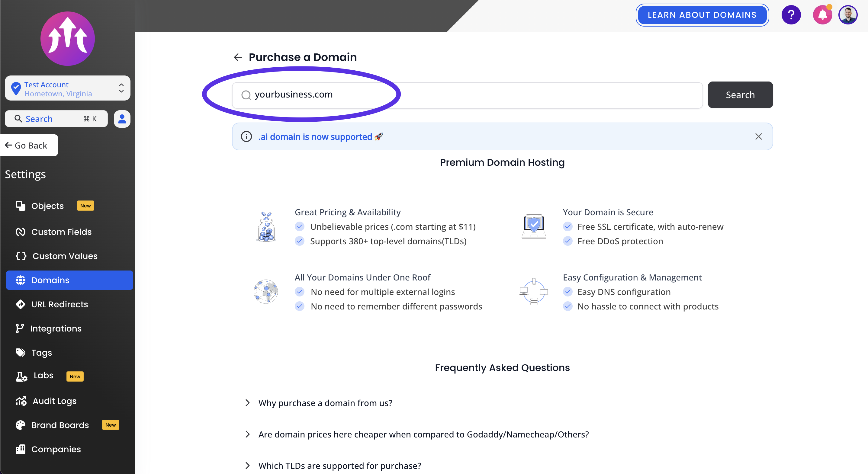
Task: Open the Test Account location switcher
Action: 67,88
